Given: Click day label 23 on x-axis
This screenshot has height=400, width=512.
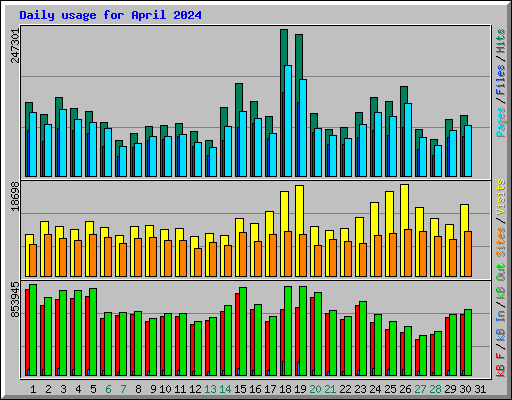Looking at the screenshot, I should (360, 389).
